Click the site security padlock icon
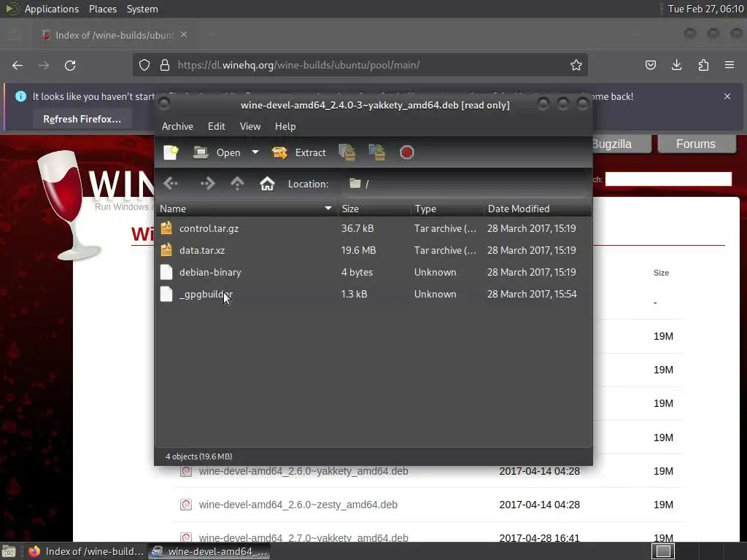This screenshot has width=747, height=560. [x=165, y=65]
